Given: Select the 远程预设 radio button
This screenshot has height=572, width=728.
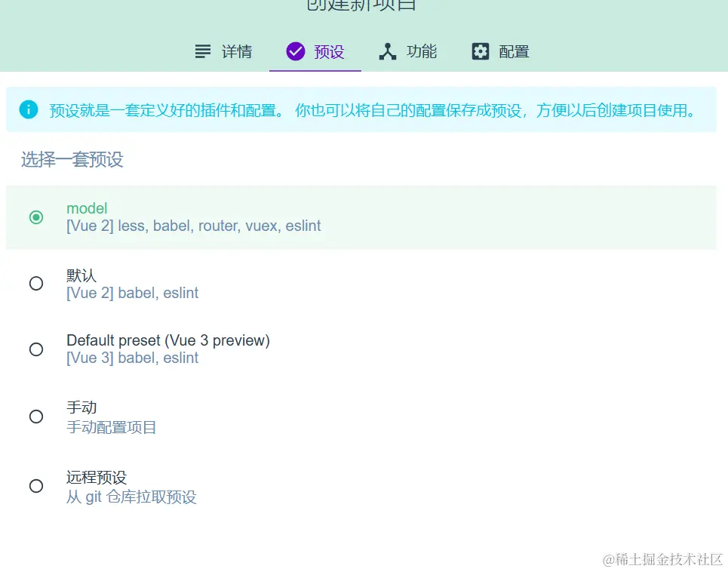Looking at the screenshot, I should (x=36, y=486).
